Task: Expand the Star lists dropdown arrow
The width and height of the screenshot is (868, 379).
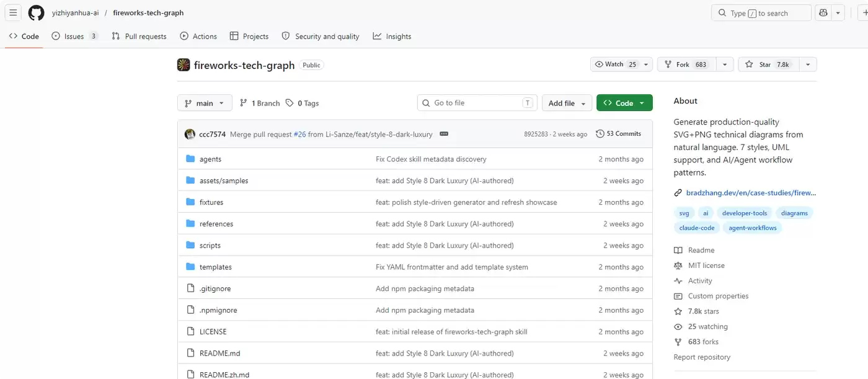Action: (x=808, y=65)
